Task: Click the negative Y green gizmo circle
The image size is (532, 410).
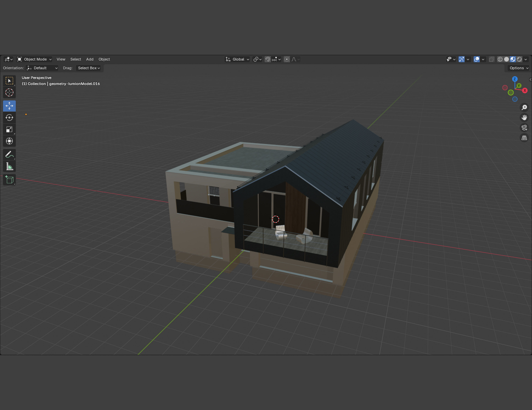Action: click(x=511, y=92)
